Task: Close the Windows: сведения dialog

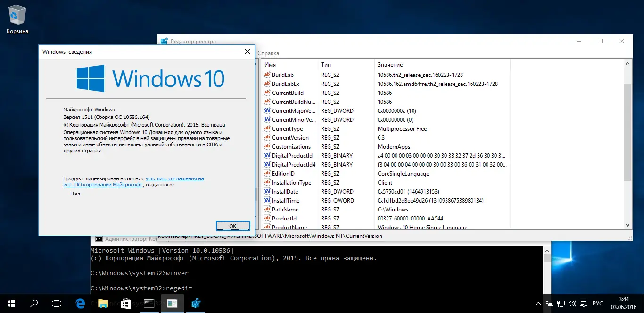Action: 247,51
